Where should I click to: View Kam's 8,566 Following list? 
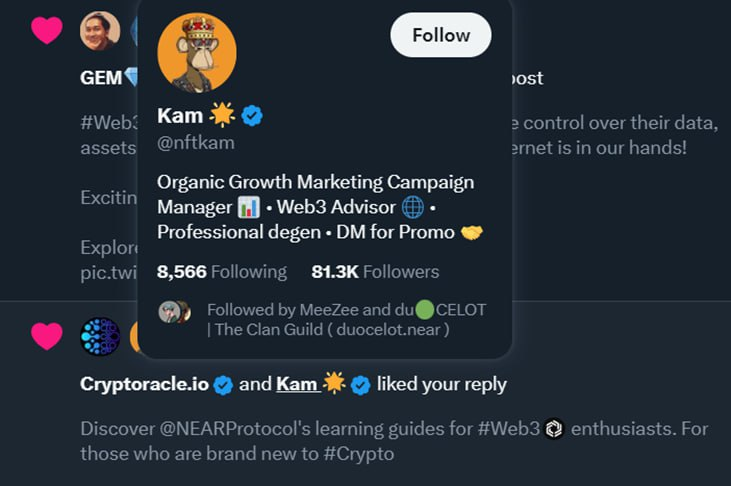point(222,272)
